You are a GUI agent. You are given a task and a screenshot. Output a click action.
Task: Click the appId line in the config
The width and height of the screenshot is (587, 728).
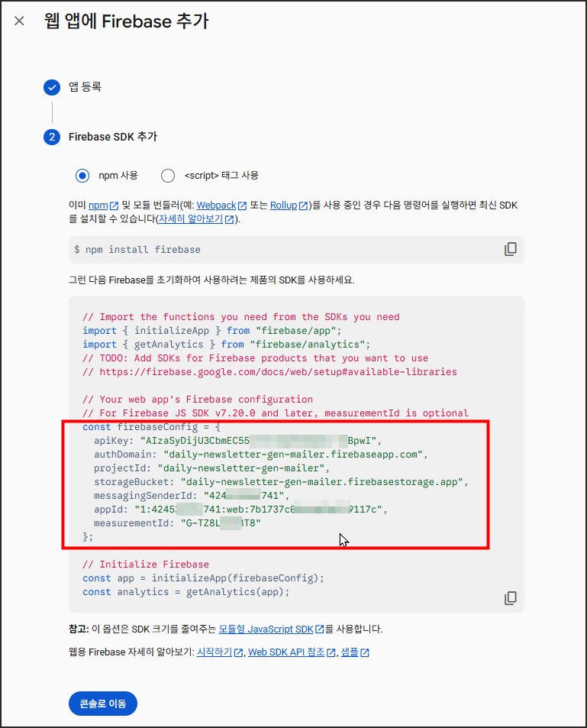click(240, 510)
